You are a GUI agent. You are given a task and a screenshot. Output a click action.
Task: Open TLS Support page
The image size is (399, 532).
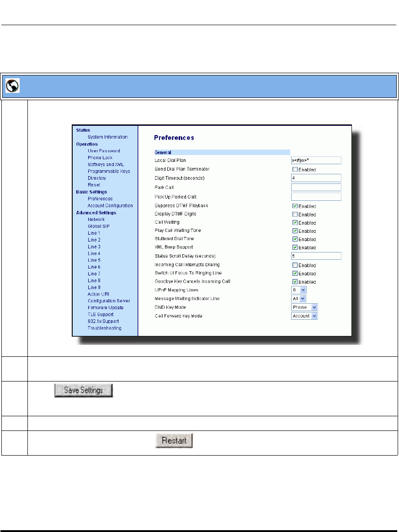(x=101, y=315)
